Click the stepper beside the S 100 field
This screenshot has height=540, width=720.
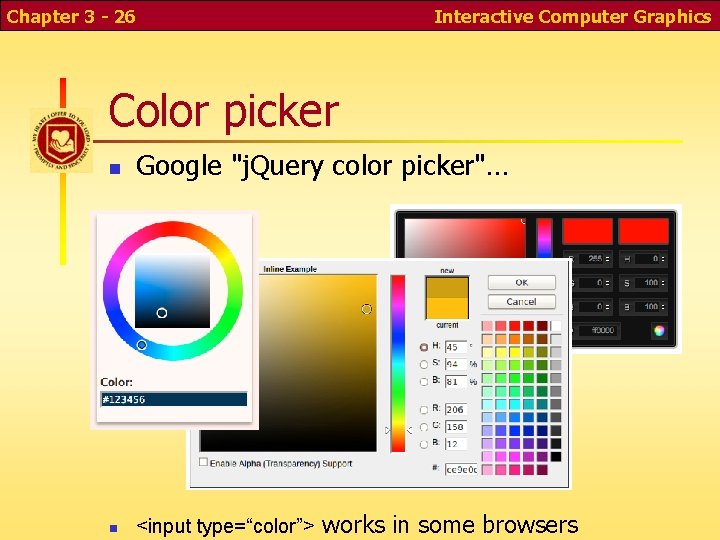click(x=663, y=283)
